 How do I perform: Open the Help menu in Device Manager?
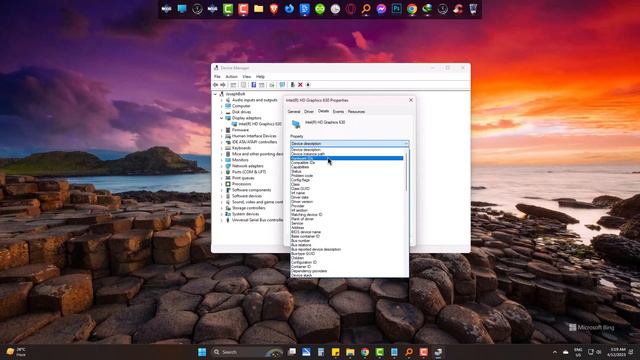pyautogui.click(x=260, y=77)
